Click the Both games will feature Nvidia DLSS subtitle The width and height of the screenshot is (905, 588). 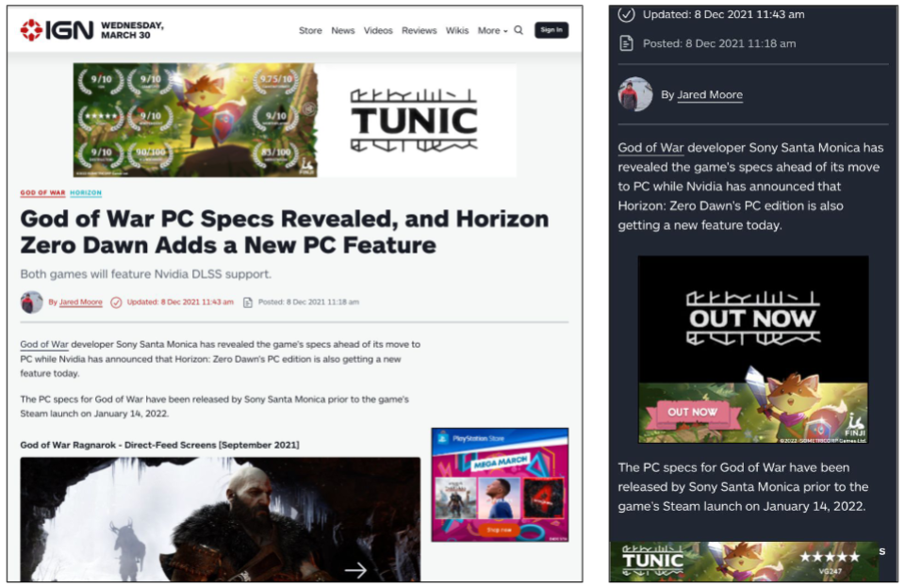(x=145, y=274)
